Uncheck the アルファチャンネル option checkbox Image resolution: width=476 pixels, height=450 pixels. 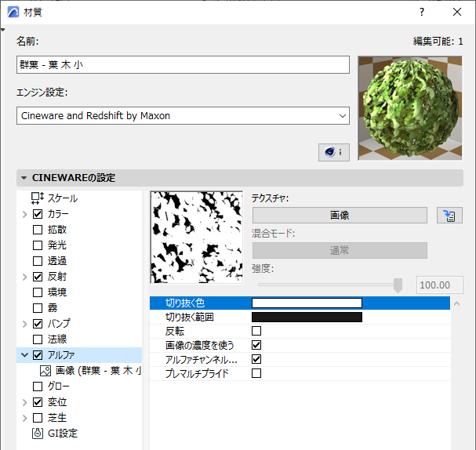[256, 359]
